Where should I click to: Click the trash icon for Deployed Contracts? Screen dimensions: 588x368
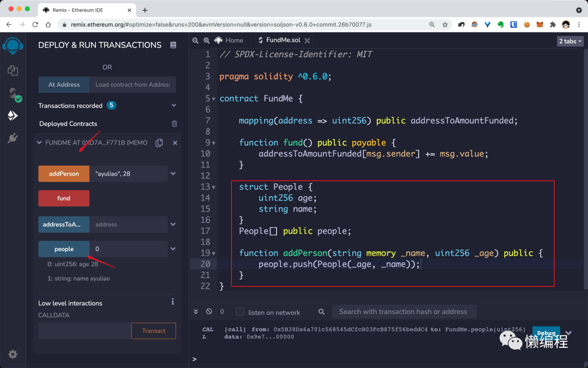(174, 124)
